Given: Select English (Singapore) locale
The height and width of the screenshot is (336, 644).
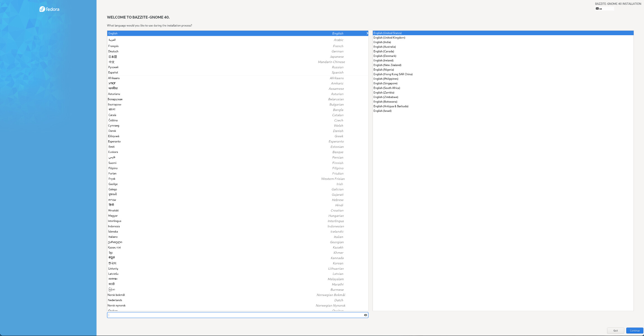Looking at the screenshot, I should pos(503,83).
